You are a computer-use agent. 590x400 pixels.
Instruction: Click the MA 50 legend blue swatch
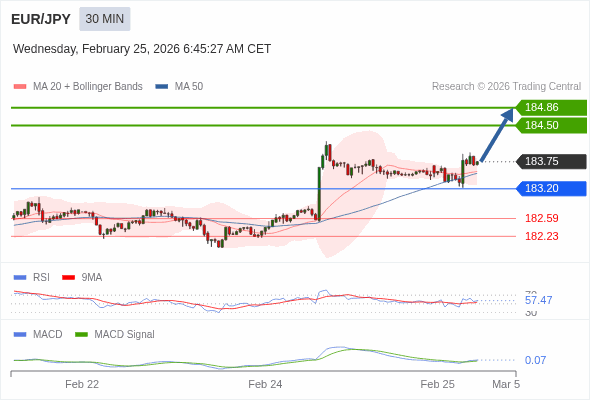tap(161, 87)
